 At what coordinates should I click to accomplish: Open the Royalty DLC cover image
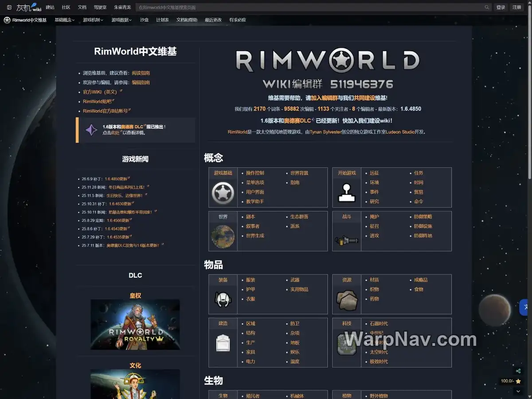point(135,325)
